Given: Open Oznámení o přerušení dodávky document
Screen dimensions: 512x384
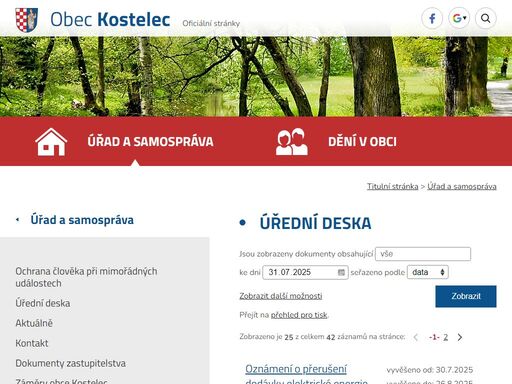Looking at the screenshot, I should tap(306, 374).
